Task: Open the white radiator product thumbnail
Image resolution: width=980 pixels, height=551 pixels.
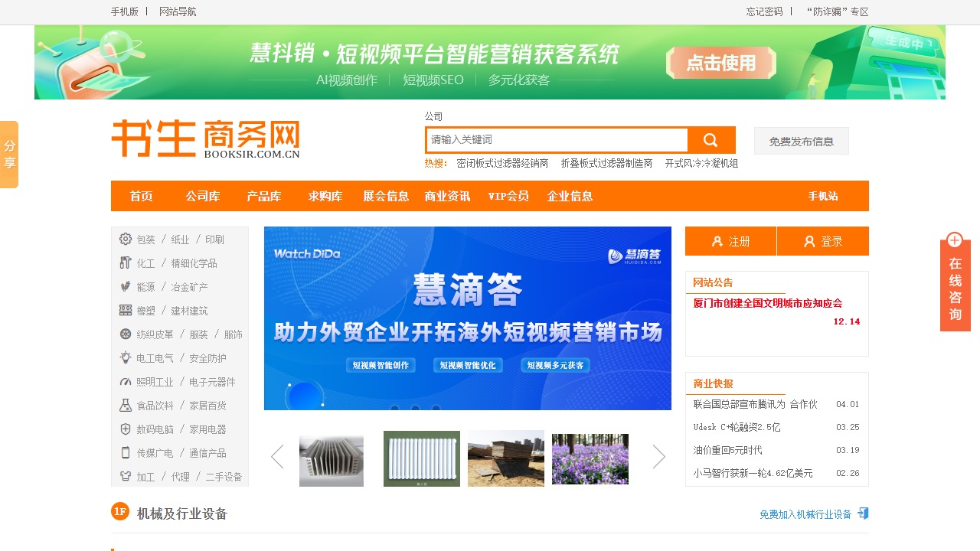Action: pyautogui.click(x=422, y=458)
